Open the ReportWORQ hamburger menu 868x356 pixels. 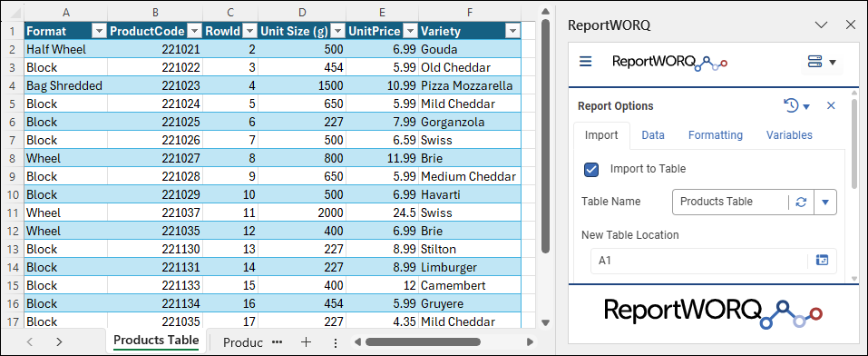click(x=585, y=62)
